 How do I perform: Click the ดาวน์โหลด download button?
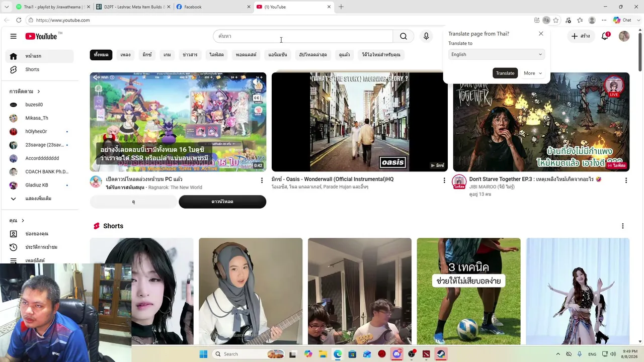(222, 202)
